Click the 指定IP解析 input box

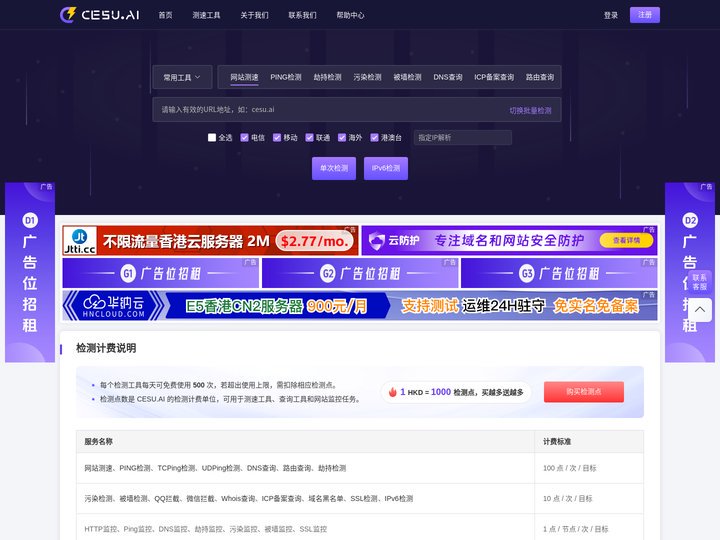tap(462, 137)
